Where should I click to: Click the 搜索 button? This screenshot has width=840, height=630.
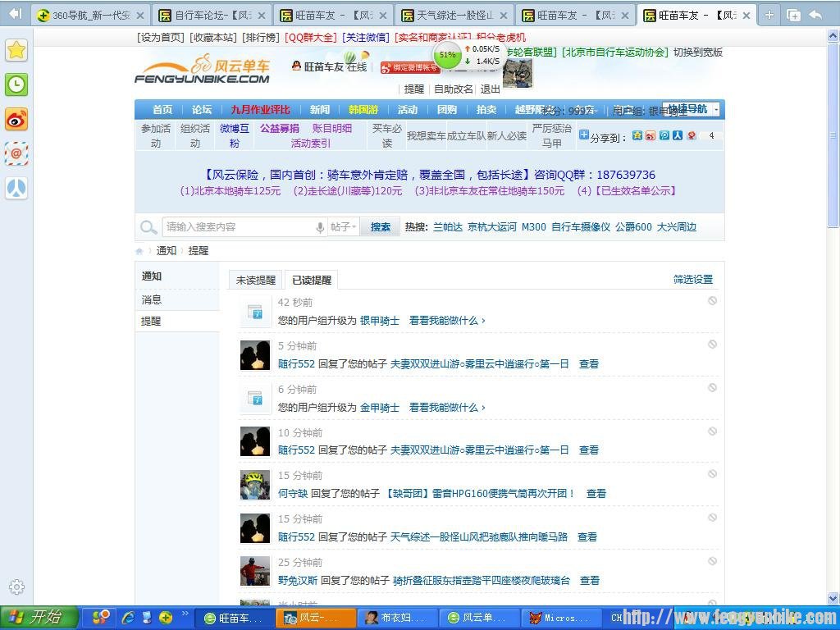click(379, 227)
